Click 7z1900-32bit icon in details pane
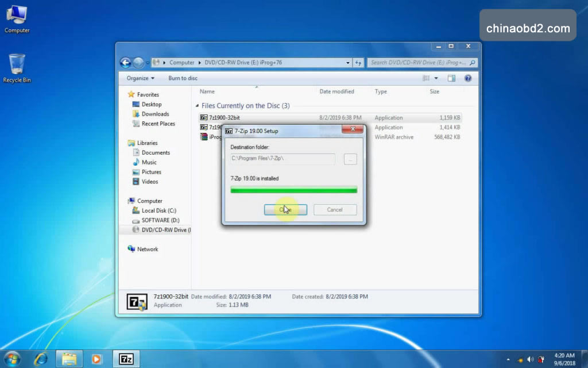The height and width of the screenshot is (368, 588). (137, 301)
